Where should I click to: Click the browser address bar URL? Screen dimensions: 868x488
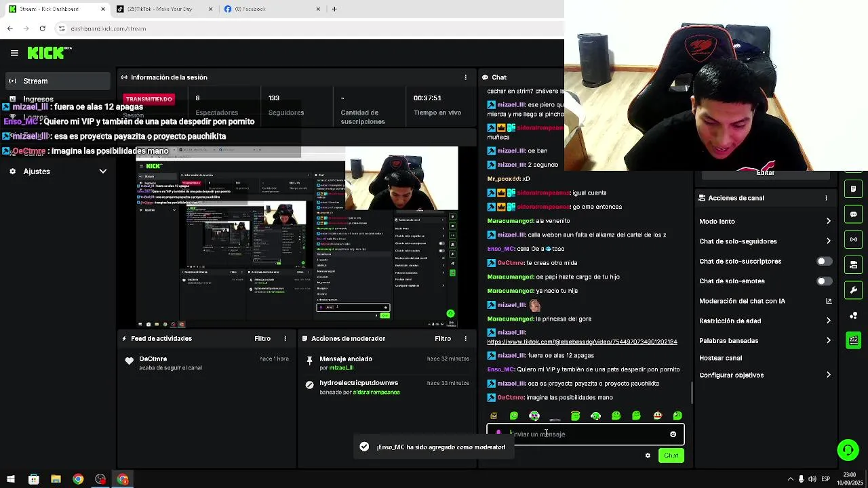[108, 28]
